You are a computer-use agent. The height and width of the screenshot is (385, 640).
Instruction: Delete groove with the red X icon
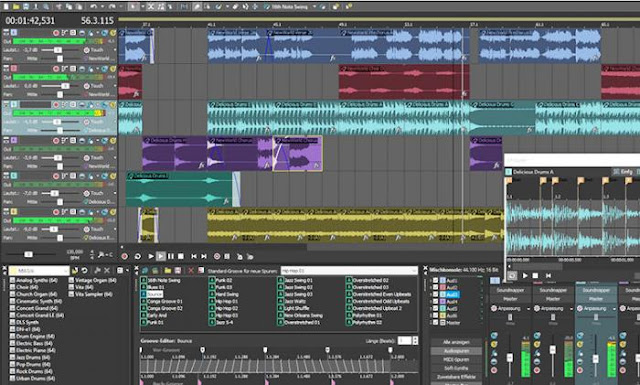(x=191, y=271)
